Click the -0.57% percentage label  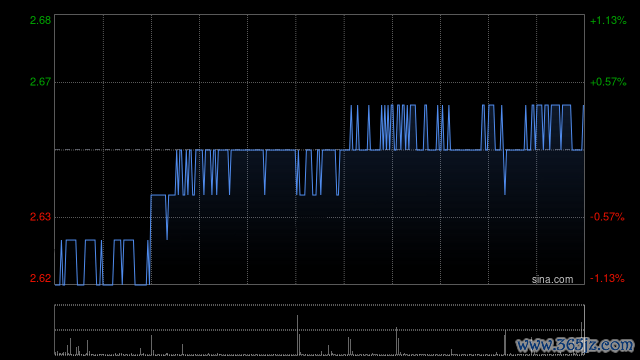coord(607,217)
